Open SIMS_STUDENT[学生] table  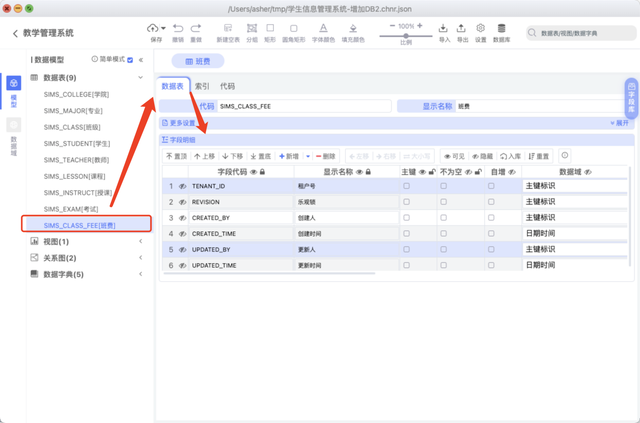point(77,143)
